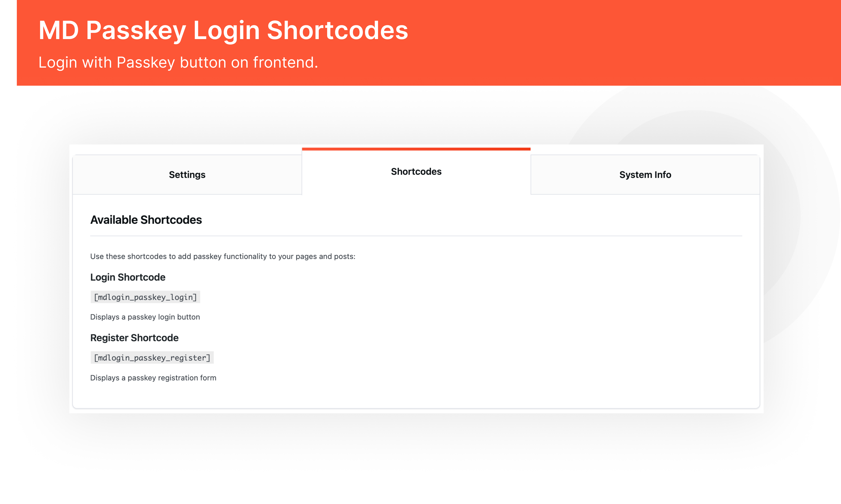
Task: Click the Login Shortcode heading
Action: pyautogui.click(x=127, y=277)
